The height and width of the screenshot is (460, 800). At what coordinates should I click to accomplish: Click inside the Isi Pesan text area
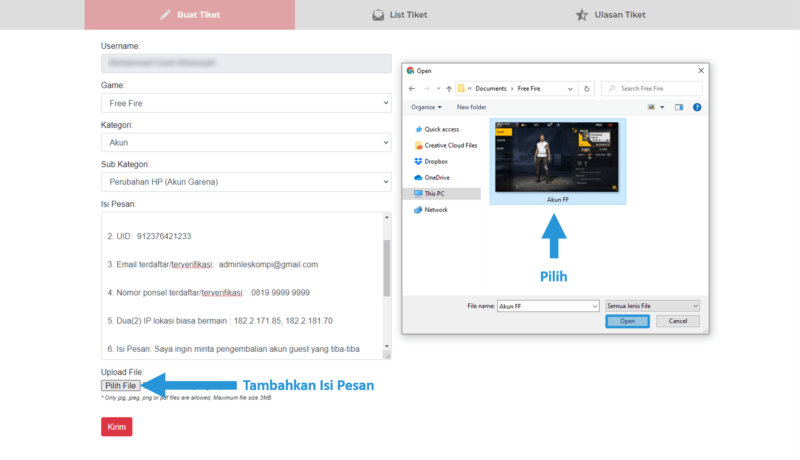coord(242,286)
